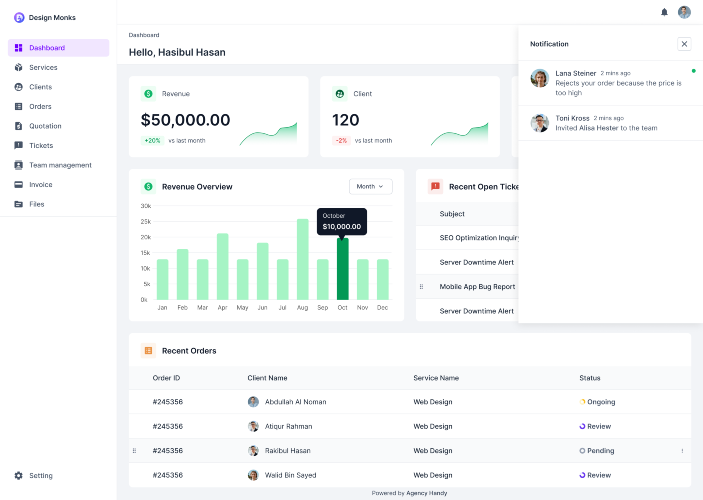Click the Dashboard breadcrumb
The height and width of the screenshot is (500, 703).
click(144, 35)
